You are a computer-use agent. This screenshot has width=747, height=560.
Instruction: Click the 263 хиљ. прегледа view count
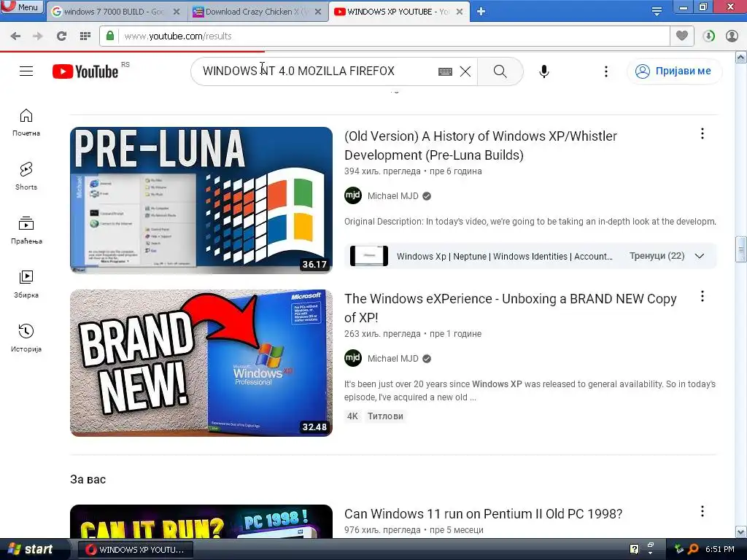(x=382, y=334)
